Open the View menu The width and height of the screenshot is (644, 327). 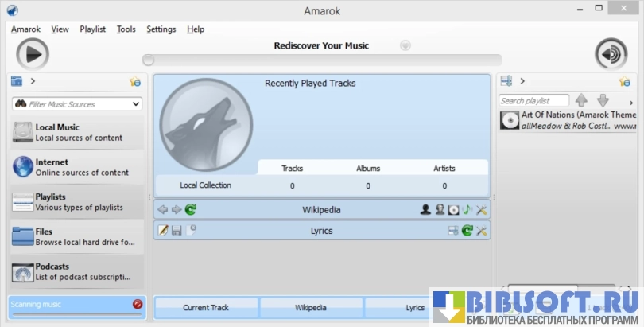click(60, 29)
